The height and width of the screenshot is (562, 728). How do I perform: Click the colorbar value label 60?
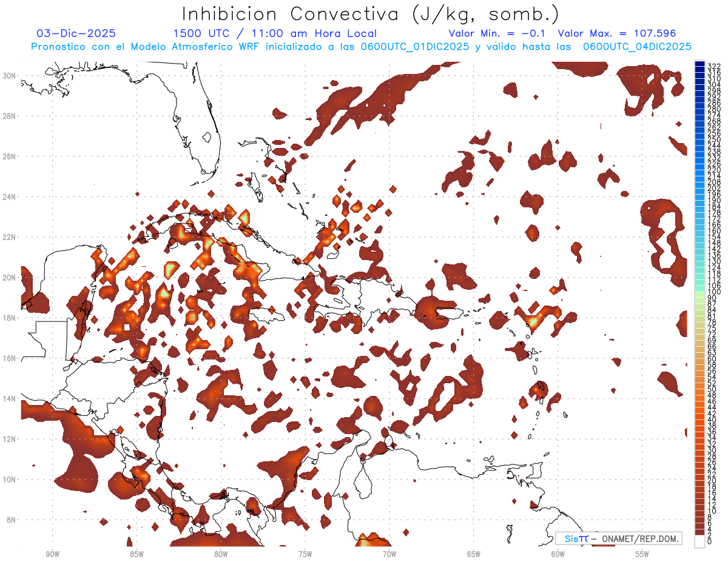pos(712,358)
